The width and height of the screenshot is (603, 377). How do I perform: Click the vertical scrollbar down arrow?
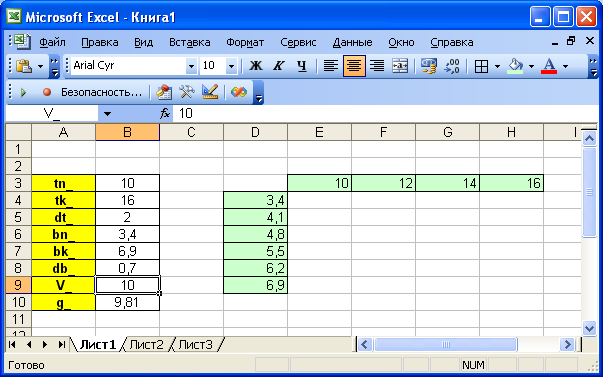pyautogui.click(x=589, y=328)
